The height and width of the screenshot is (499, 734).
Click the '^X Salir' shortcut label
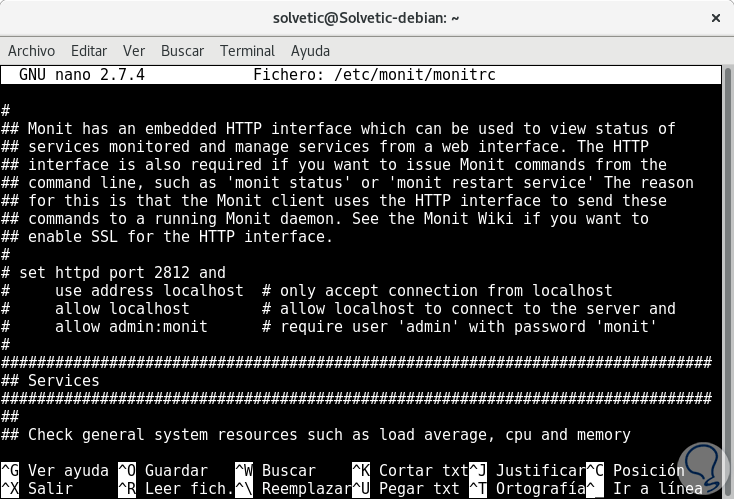[37, 488]
